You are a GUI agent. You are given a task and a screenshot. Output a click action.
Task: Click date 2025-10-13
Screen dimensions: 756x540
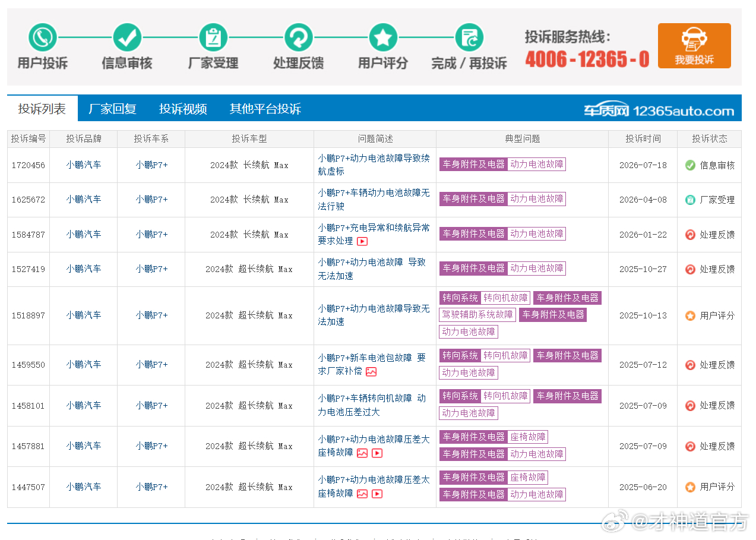(x=643, y=315)
